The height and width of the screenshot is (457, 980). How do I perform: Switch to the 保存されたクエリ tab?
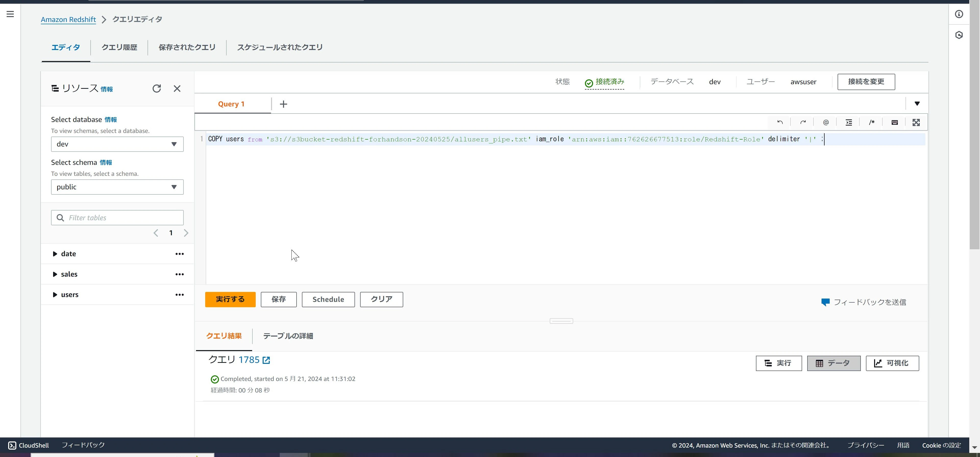[187, 47]
